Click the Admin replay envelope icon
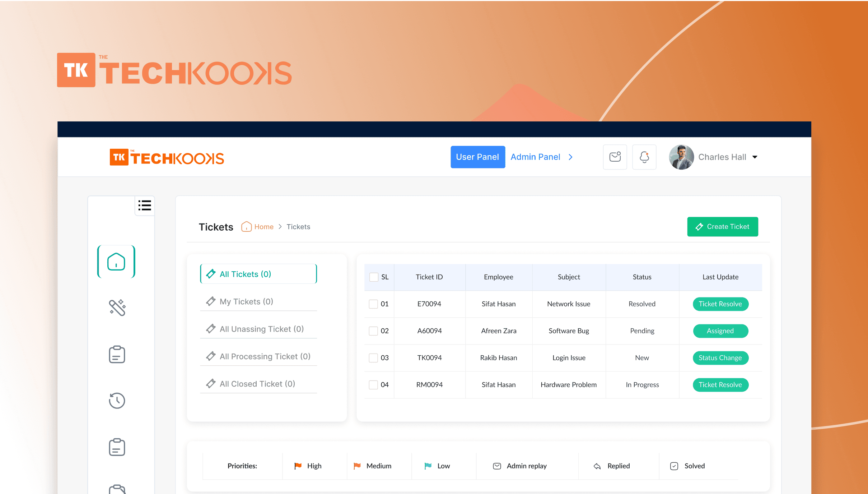Screen dimensions: 868x494 coord(497,466)
